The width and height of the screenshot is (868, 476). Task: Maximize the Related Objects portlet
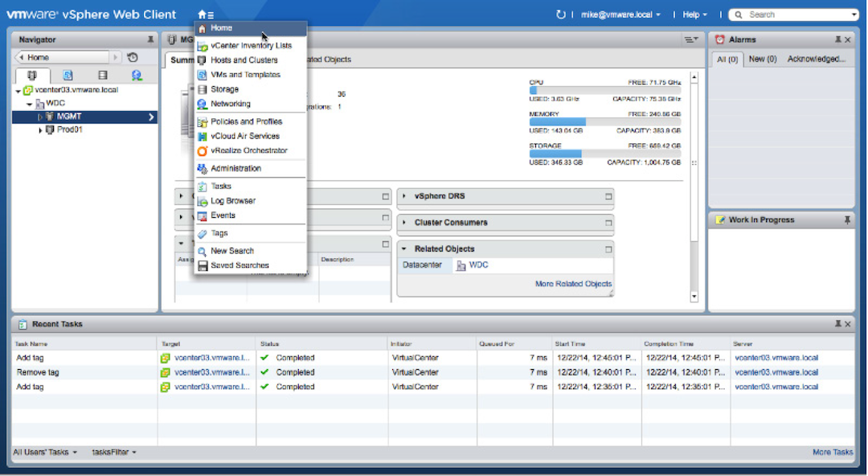coord(608,249)
